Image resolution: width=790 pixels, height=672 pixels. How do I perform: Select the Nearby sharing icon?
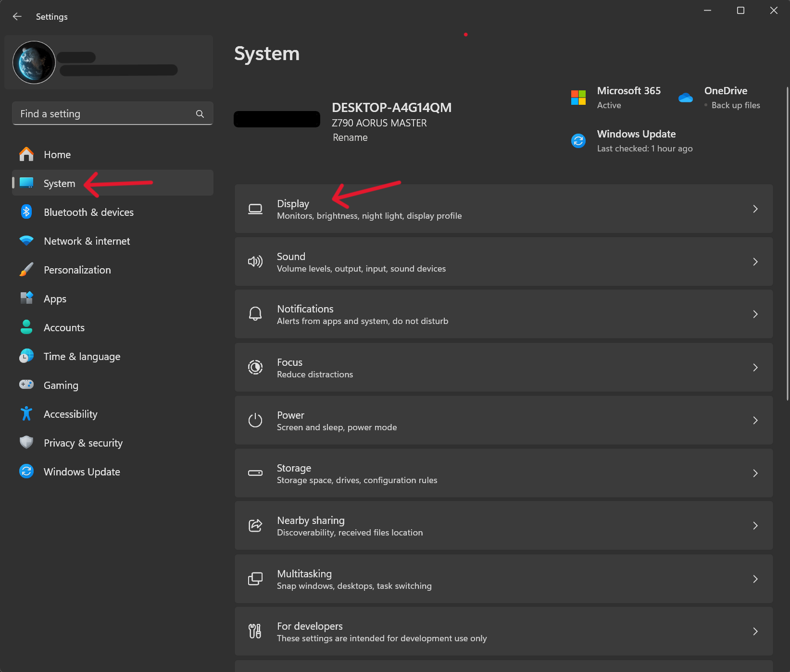click(255, 525)
